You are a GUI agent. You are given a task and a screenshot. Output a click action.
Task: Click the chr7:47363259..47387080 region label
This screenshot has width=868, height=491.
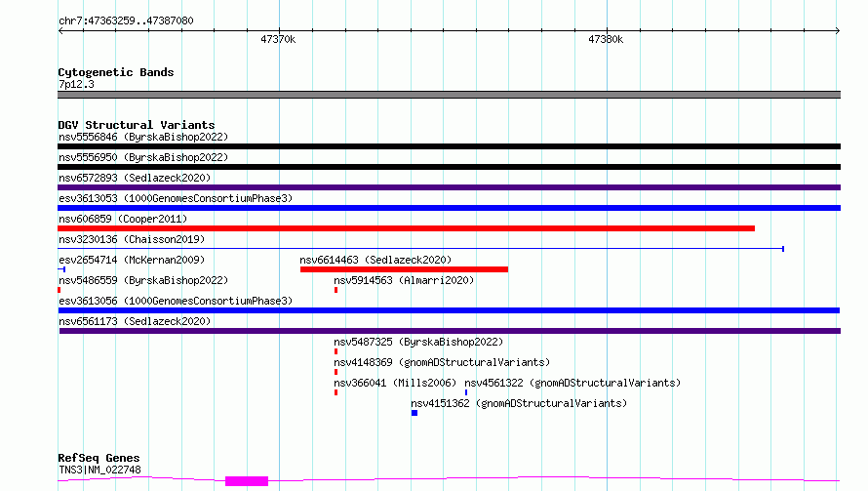126,20
